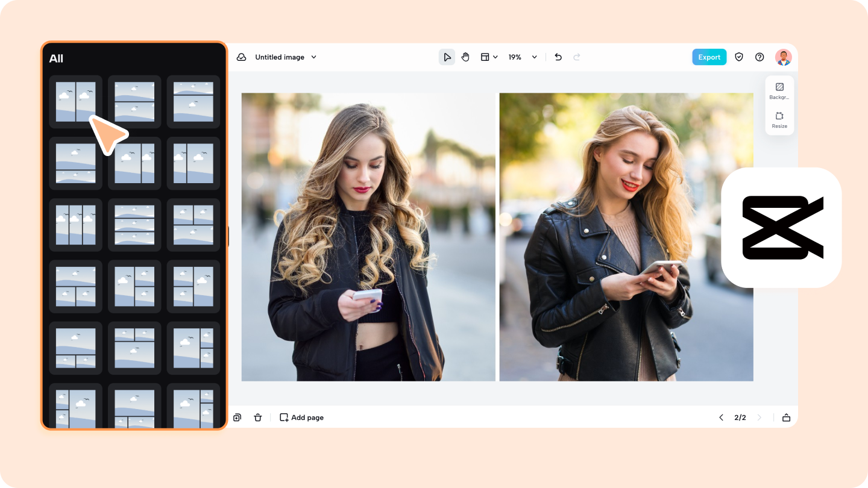Image resolution: width=868 pixels, height=488 pixels.
Task: Click Add page in bottom bar
Action: [301, 418]
